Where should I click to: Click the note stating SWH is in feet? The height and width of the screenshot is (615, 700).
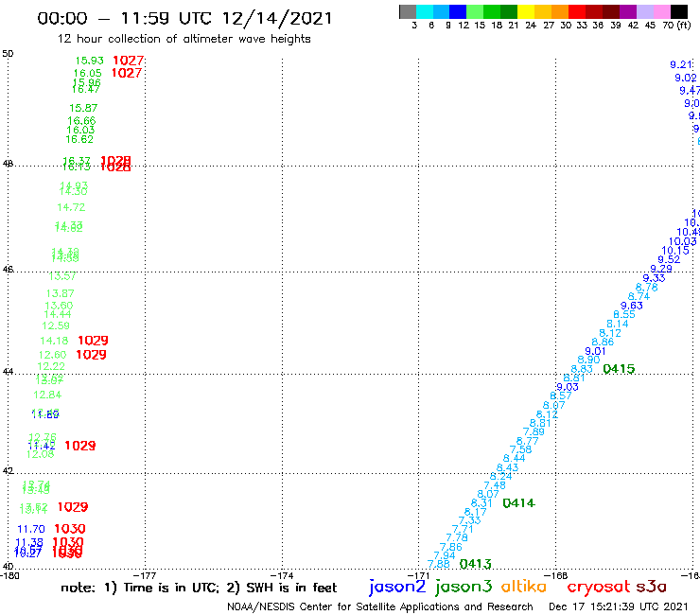coord(281,588)
